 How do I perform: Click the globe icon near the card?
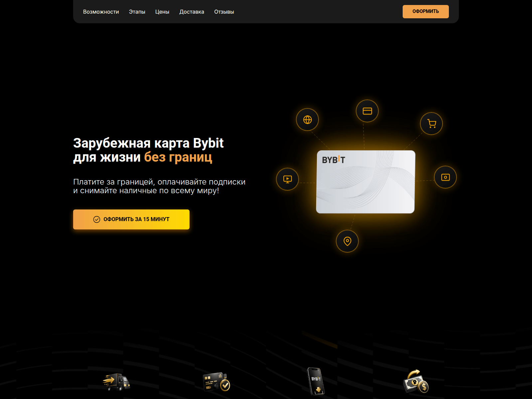(307, 120)
